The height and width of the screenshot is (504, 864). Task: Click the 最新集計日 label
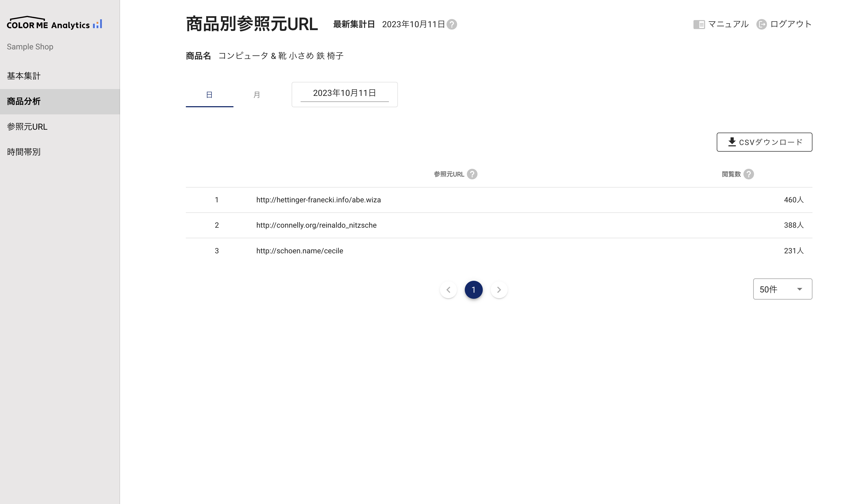point(354,24)
